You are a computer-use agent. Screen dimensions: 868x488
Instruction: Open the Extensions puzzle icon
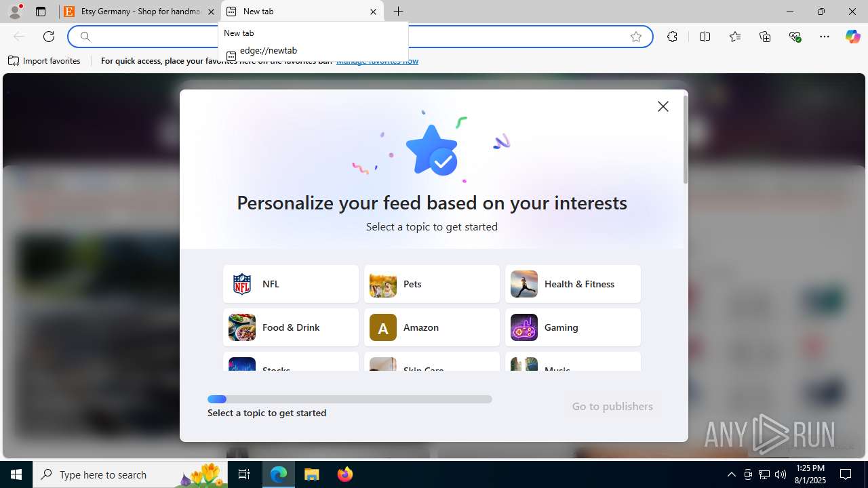pyautogui.click(x=672, y=37)
